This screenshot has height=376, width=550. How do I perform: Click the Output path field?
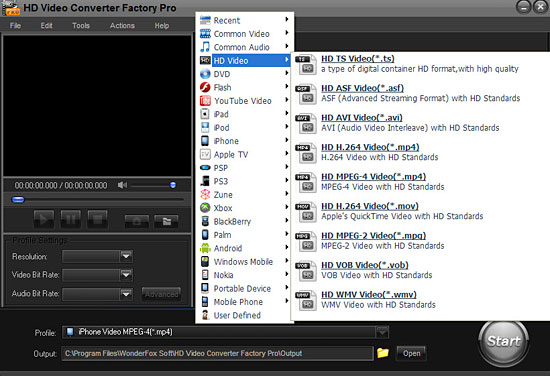217,353
